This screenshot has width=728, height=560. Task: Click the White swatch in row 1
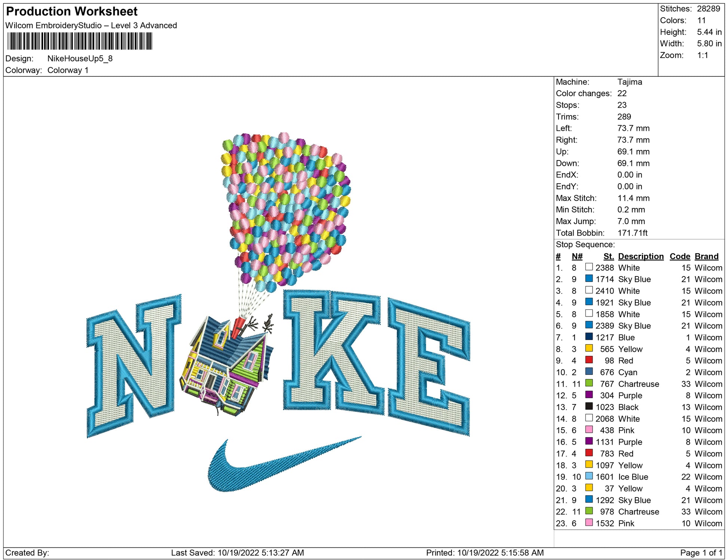click(x=589, y=267)
